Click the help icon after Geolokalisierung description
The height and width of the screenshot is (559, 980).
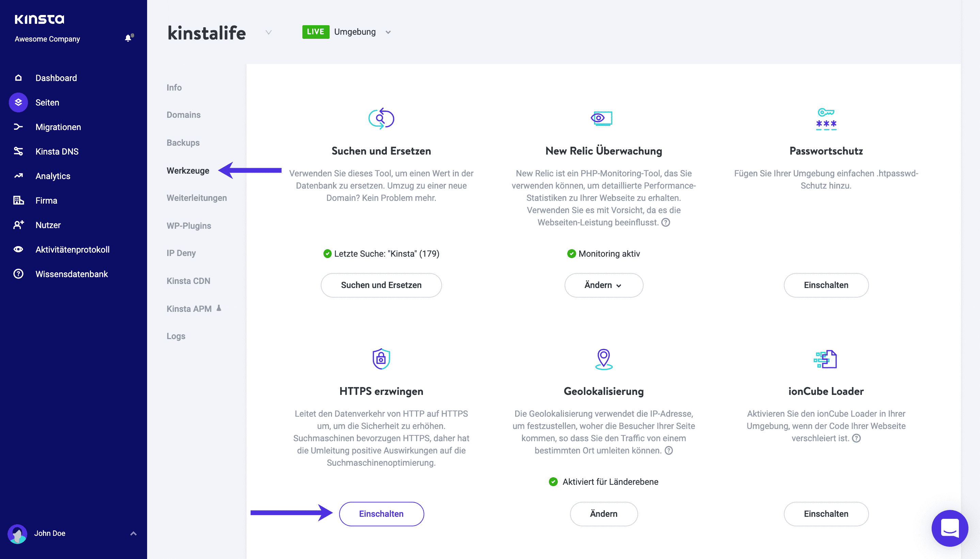668,450
